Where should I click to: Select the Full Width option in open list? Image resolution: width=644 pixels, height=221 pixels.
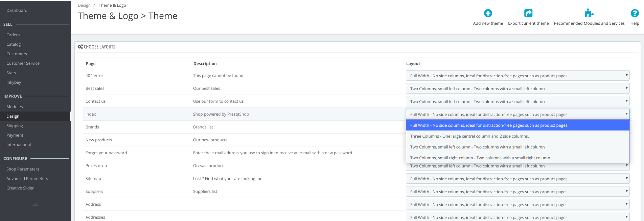pos(489,125)
